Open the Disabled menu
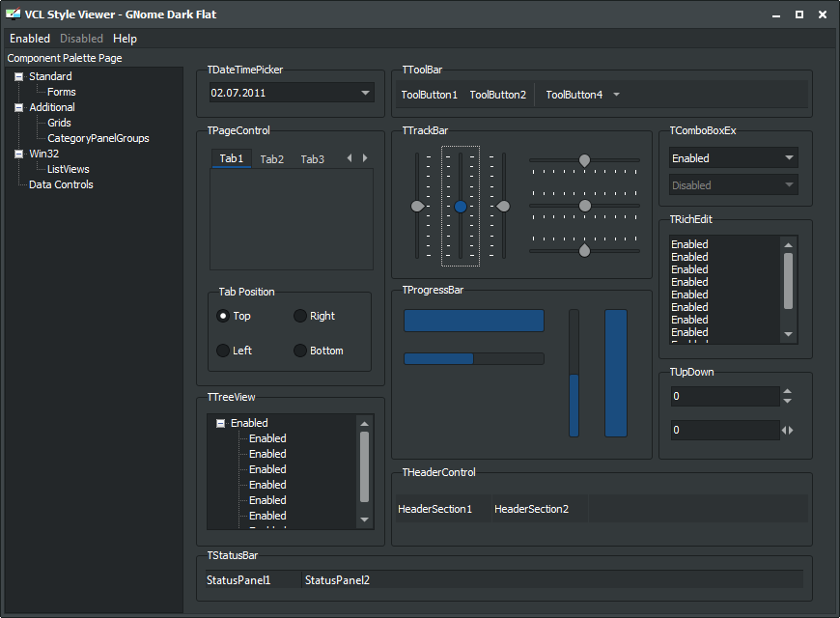The height and width of the screenshot is (618, 840). (x=81, y=39)
